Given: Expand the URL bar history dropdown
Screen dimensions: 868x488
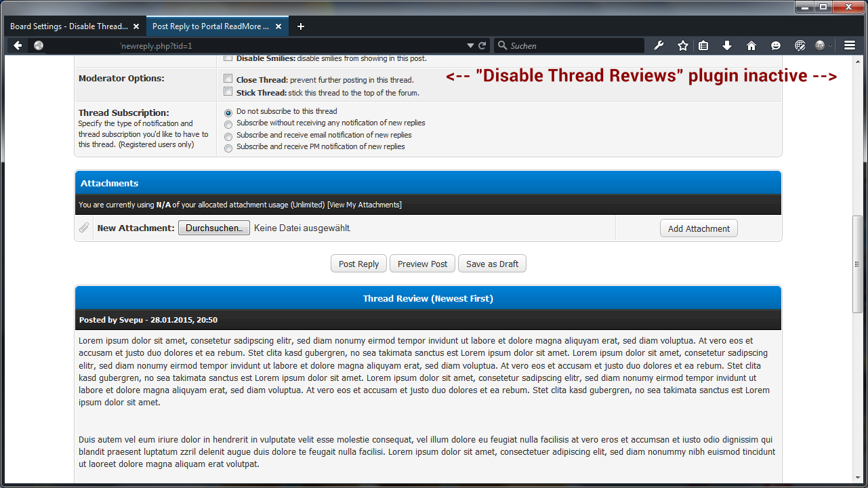Looking at the screenshot, I should (x=471, y=45).
